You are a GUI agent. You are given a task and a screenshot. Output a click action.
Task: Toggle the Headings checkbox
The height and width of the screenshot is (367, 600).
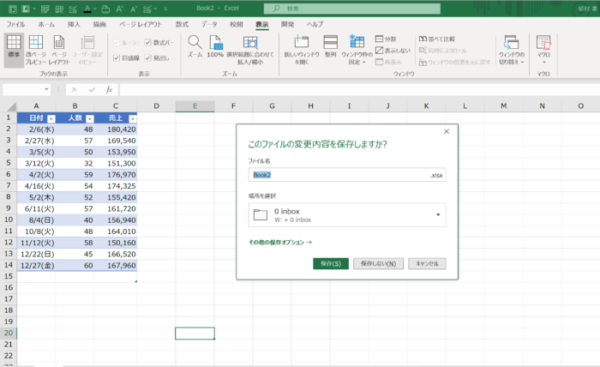click(148, 58)
